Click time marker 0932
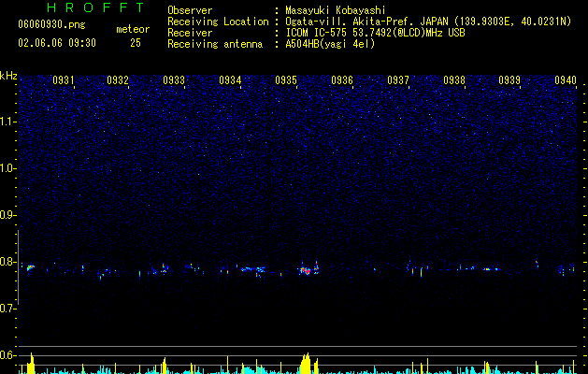 pyautogui.click(x=118, y=80)
